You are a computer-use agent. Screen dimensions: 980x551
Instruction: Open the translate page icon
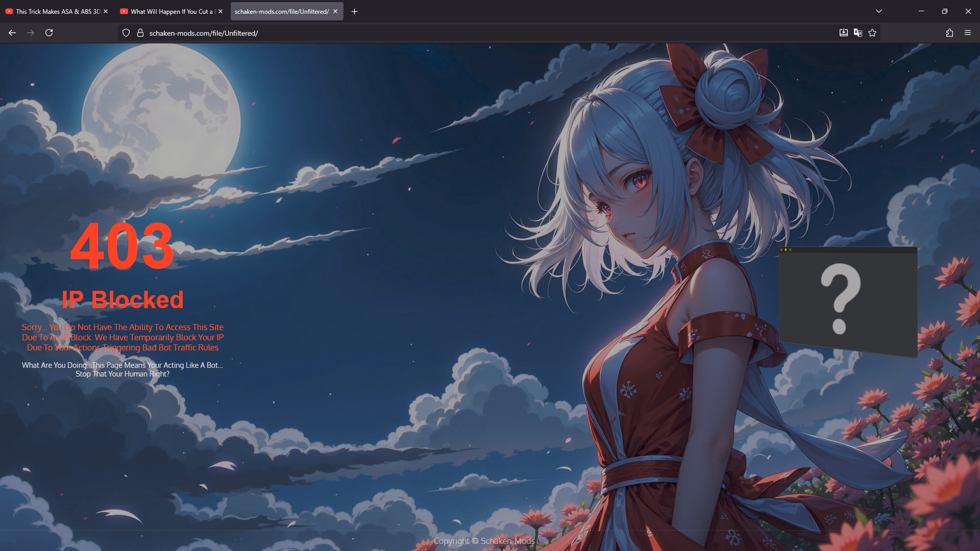point(858,33)
